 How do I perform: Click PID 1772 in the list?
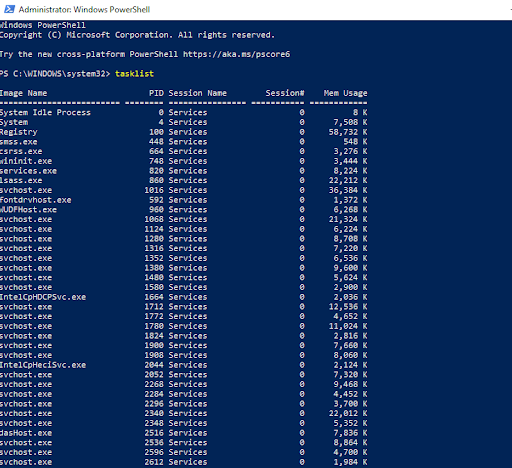pos(154,316)
